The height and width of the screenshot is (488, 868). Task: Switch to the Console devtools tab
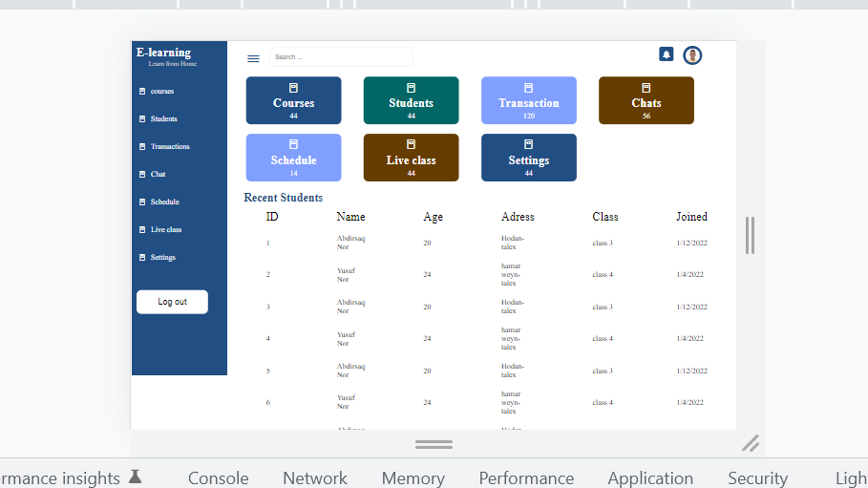pyautogui.click(x=218, y=478)
